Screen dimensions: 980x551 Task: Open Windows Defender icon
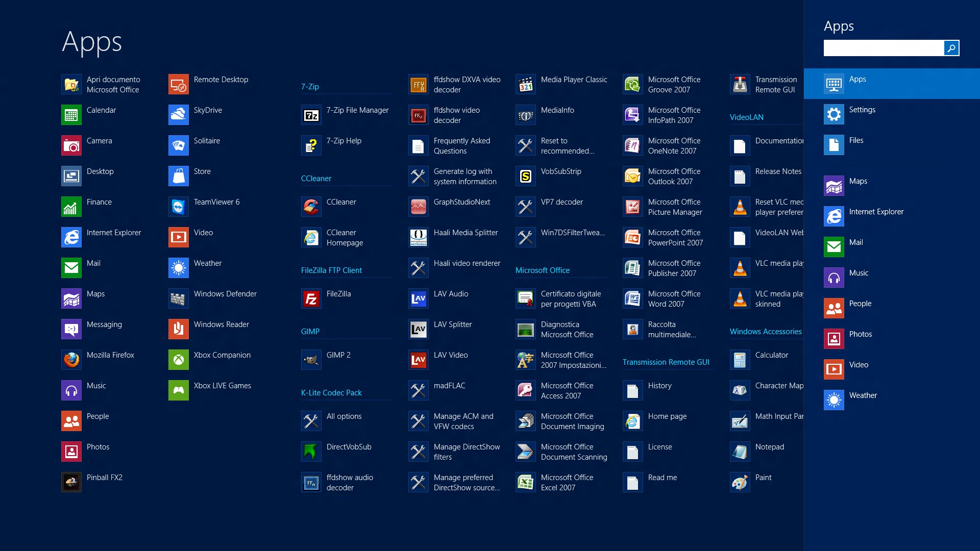tap(179, 298)
